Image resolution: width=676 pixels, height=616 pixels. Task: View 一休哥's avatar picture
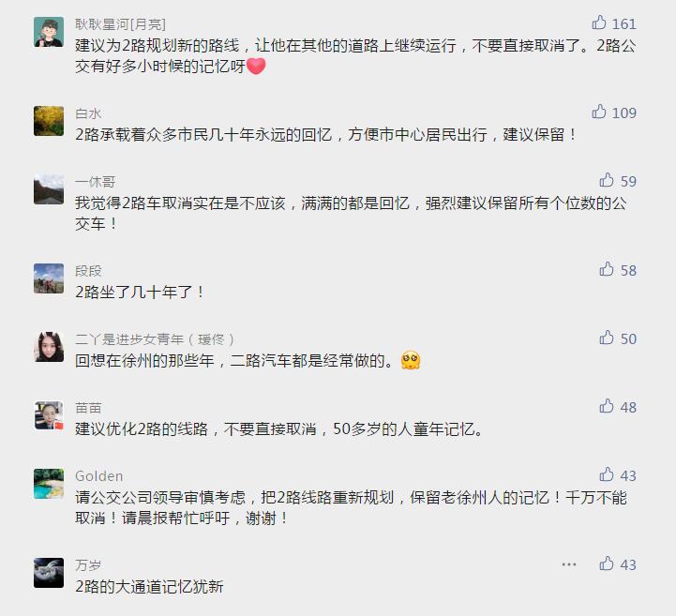[x=49, y=189]
